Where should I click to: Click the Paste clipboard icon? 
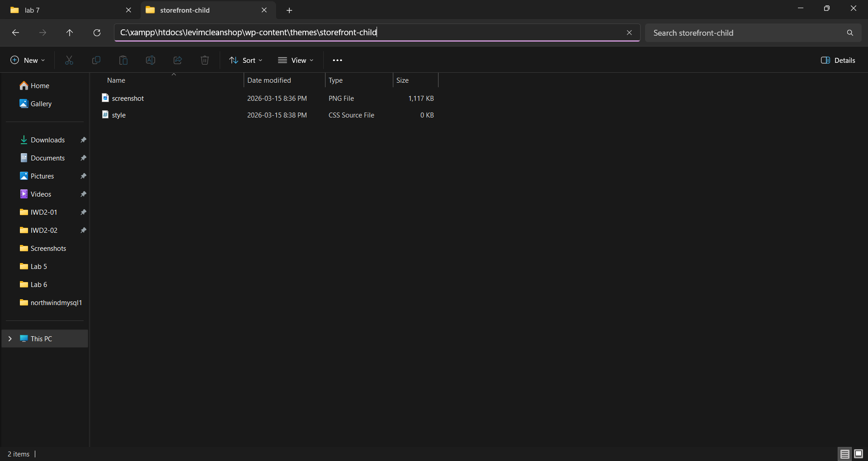pos(123,60)
